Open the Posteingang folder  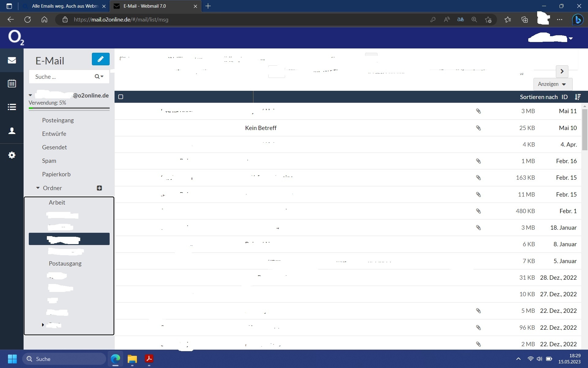coord(58,120)
